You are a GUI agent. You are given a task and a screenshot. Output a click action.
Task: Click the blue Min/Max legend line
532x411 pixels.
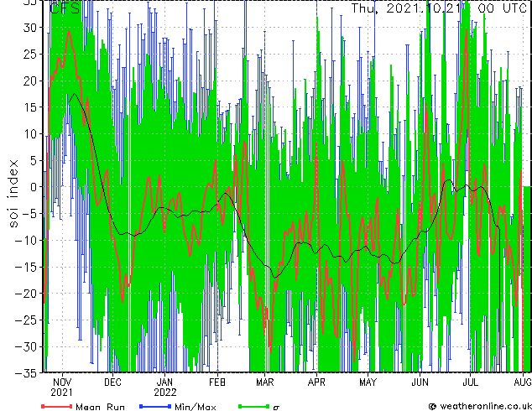(155, 406)
